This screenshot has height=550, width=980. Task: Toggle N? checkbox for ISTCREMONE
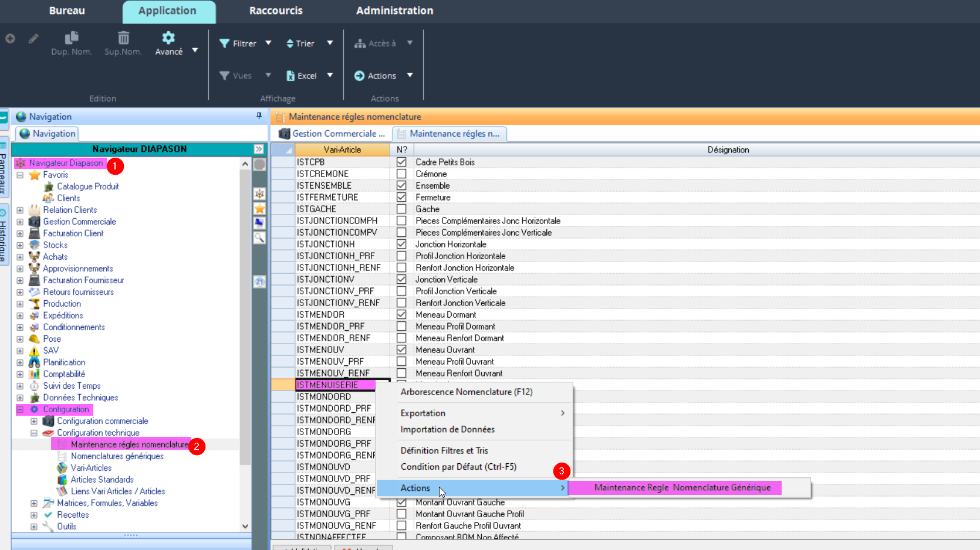click(401, 174)
